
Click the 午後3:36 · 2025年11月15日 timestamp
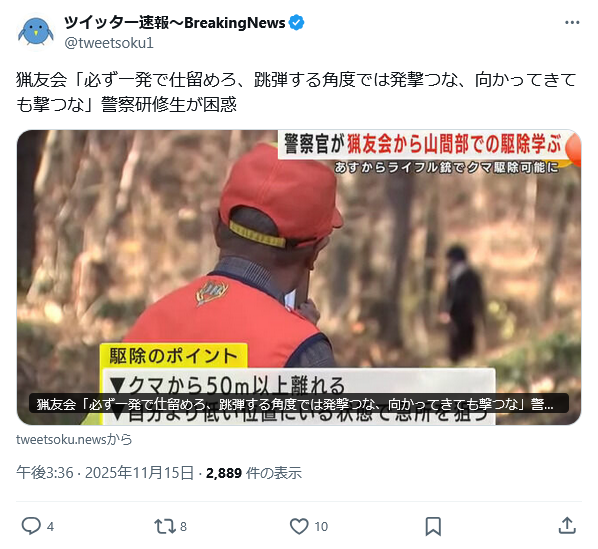(105, 473)
